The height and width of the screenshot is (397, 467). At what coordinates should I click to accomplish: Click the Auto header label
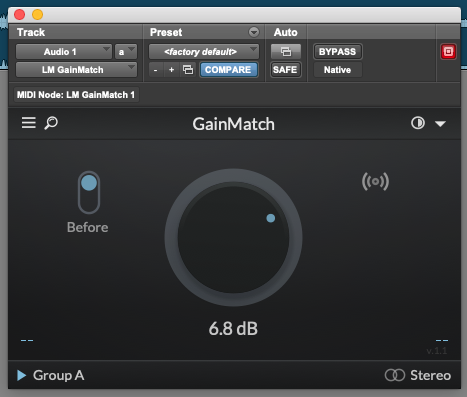(286, 32)
